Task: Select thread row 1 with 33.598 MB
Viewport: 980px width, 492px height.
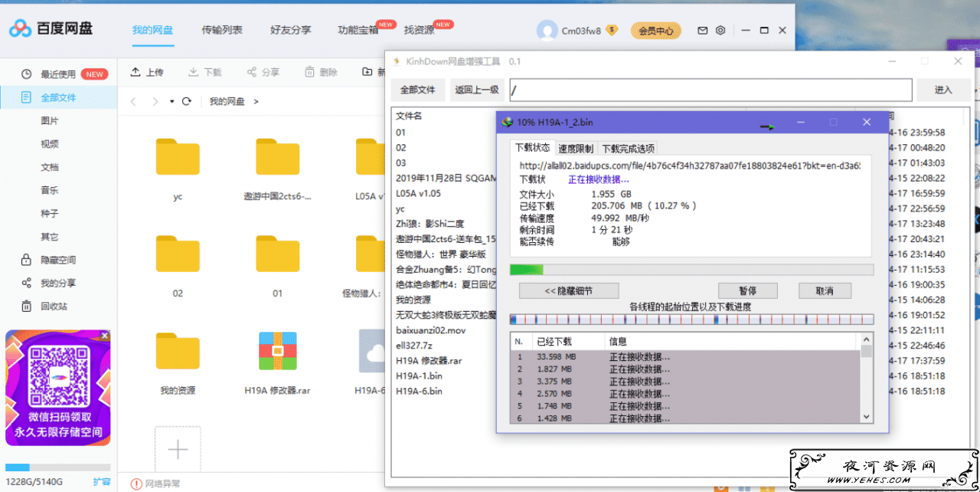Action: point(685,356)
